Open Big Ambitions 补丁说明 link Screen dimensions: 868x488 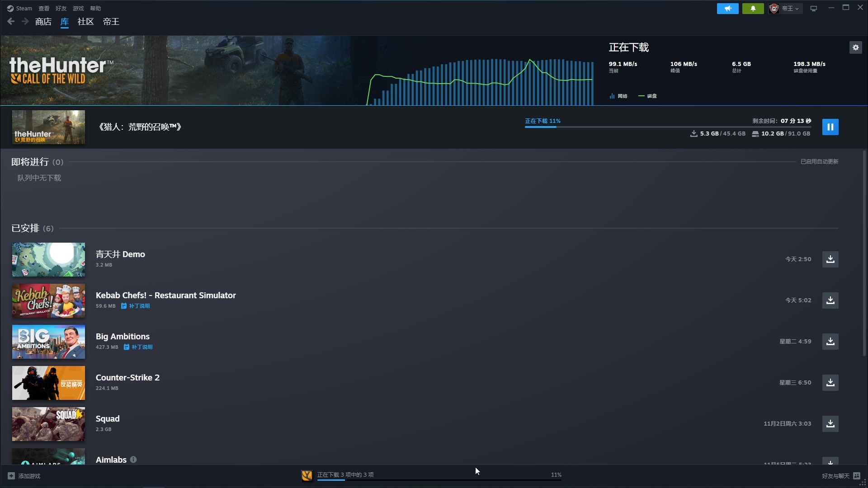click(138, 347)
